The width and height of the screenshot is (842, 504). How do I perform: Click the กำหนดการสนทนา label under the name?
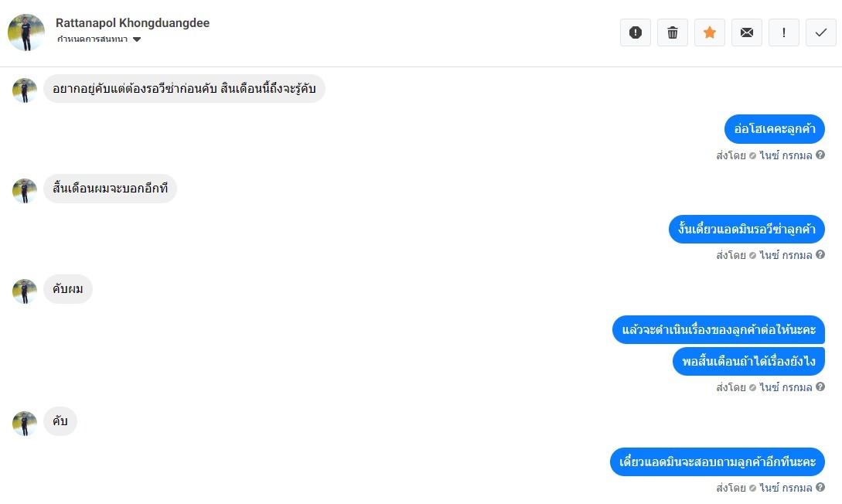92,39
